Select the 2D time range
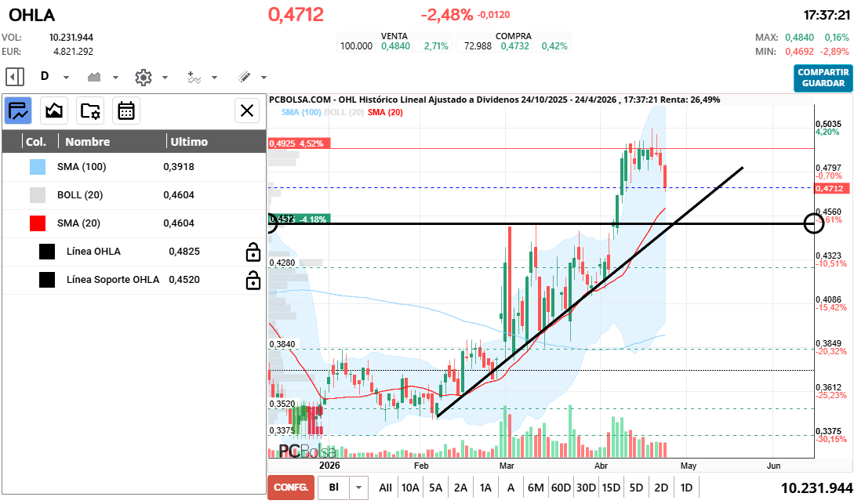The width and height of the screenshot is (865, 504). pyautogui.click(x=661, y=488)
